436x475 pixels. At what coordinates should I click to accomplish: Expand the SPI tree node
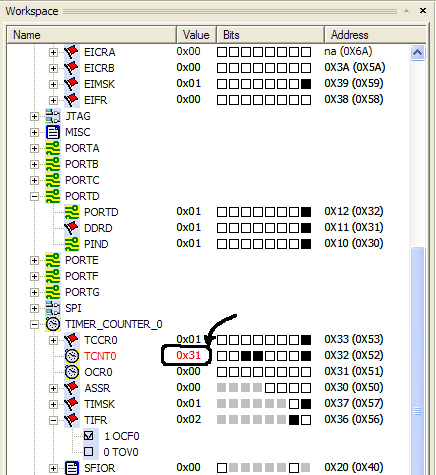pyautogui.click(x=34, y=308)
